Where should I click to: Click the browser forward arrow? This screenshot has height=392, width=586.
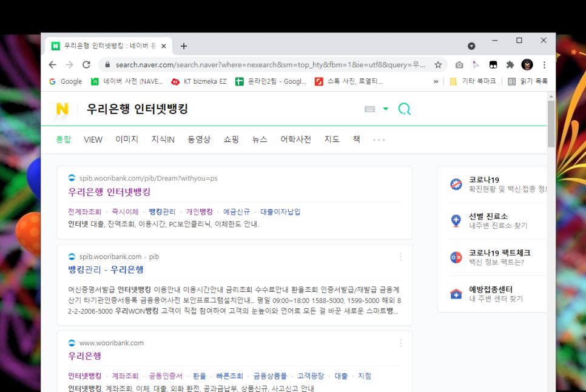[x=69, y=65]
